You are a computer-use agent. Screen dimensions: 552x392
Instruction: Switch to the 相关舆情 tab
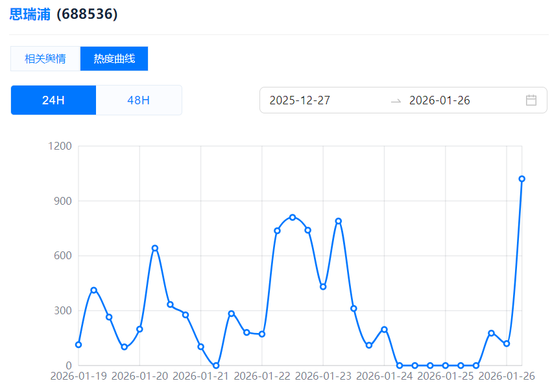coord(45,59)
